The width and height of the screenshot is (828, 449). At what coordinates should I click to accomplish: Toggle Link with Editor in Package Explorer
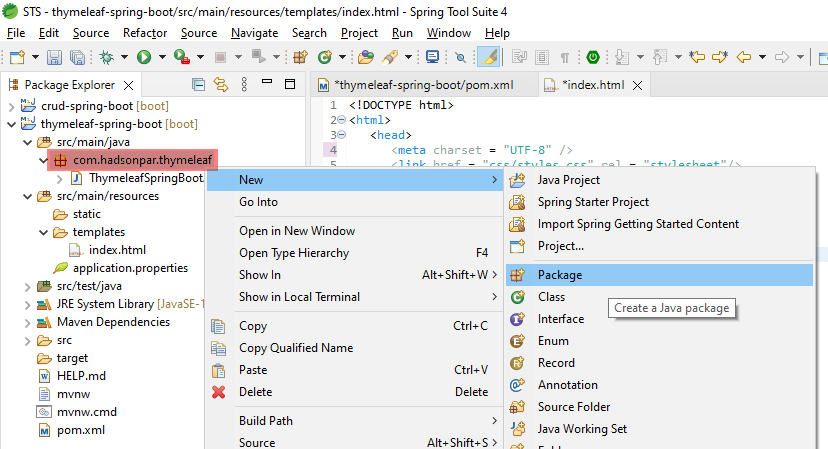coord(221,85)
